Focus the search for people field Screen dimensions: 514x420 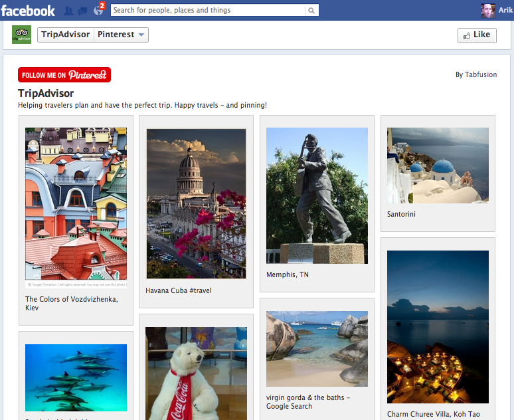208,10
